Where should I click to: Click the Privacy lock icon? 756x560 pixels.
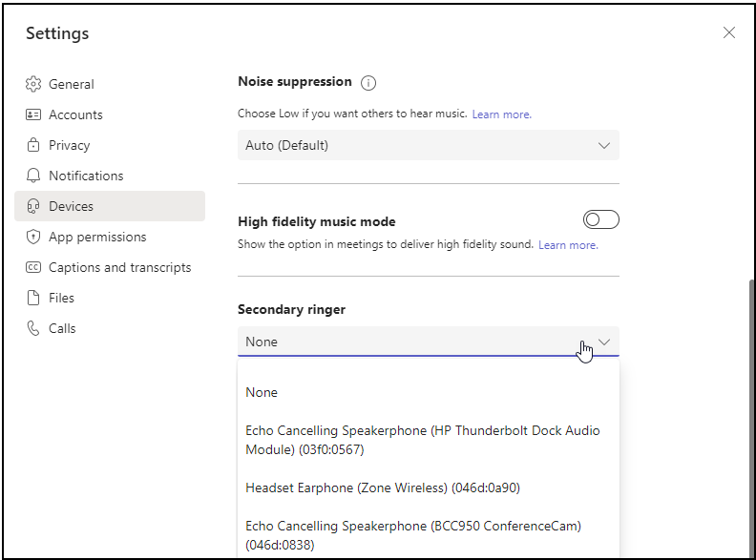[x=33, y=145]
